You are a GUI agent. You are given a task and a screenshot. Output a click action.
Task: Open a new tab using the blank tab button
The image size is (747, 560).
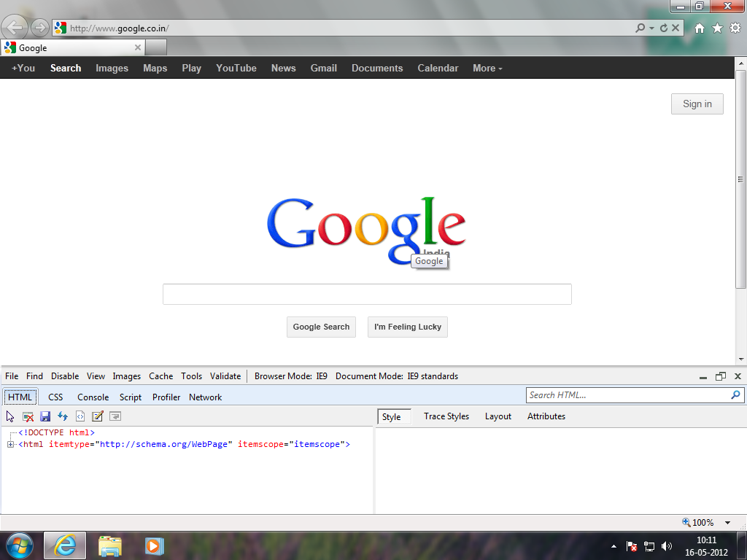pyautogui.click(x=156, y=47)
